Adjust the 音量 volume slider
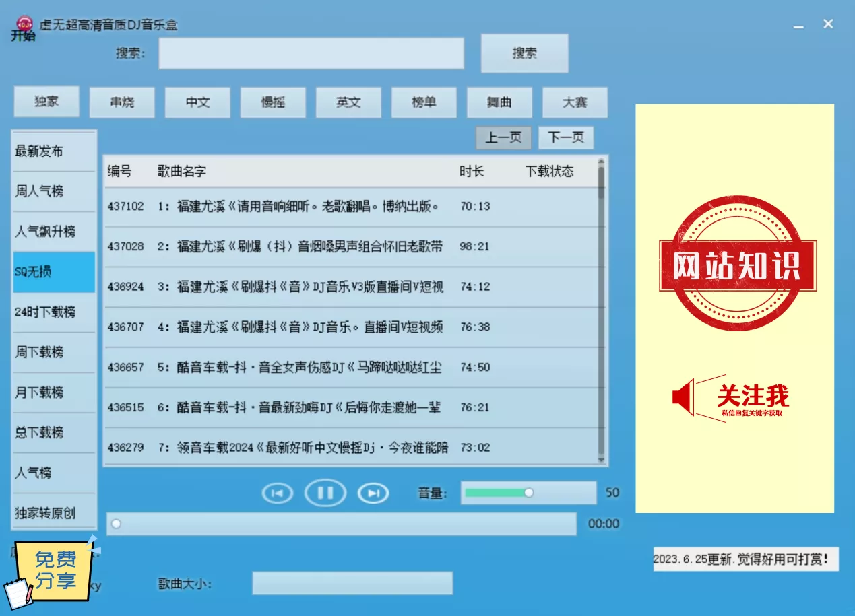Image resolution: width=855 pixels, height=616 pixels. (x=528, y=493)
